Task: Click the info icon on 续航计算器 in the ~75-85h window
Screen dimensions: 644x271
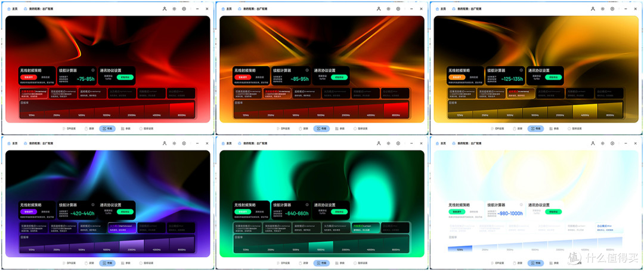Action: tap(93, 70)
